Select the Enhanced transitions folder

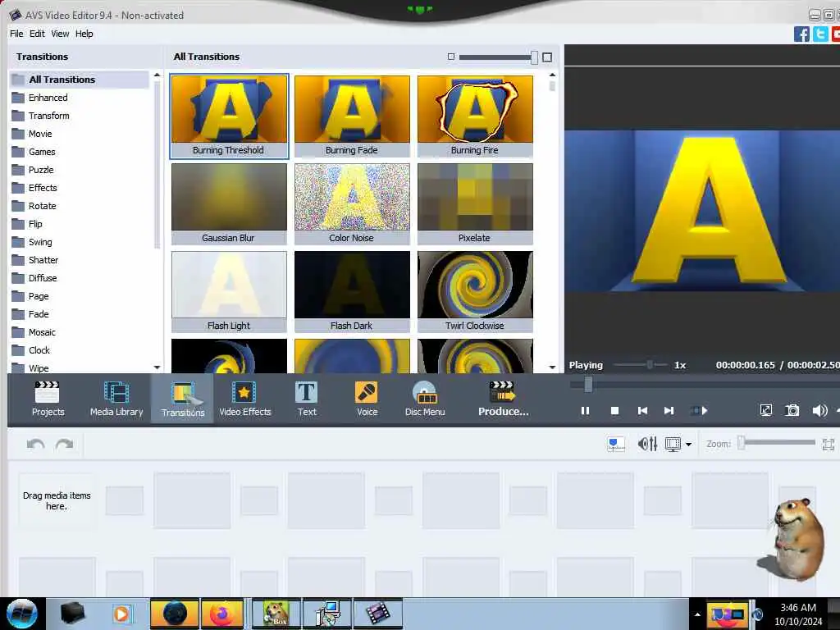coord(80,98)
